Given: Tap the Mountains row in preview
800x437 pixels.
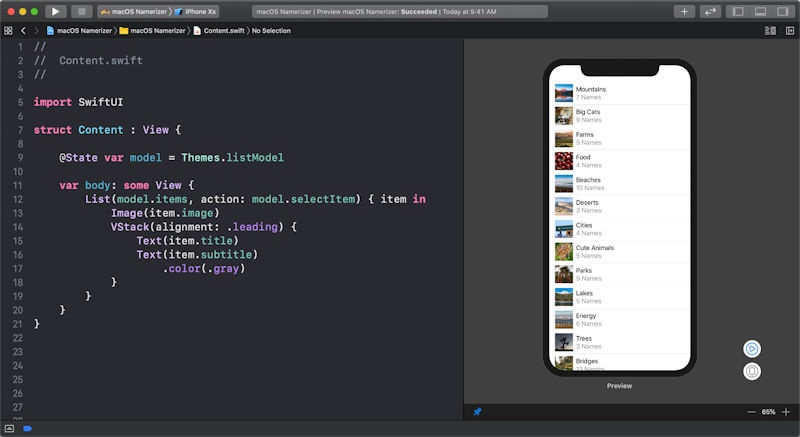Looking at the screenshot, I should pyautogui.click(x=622, y=93).
